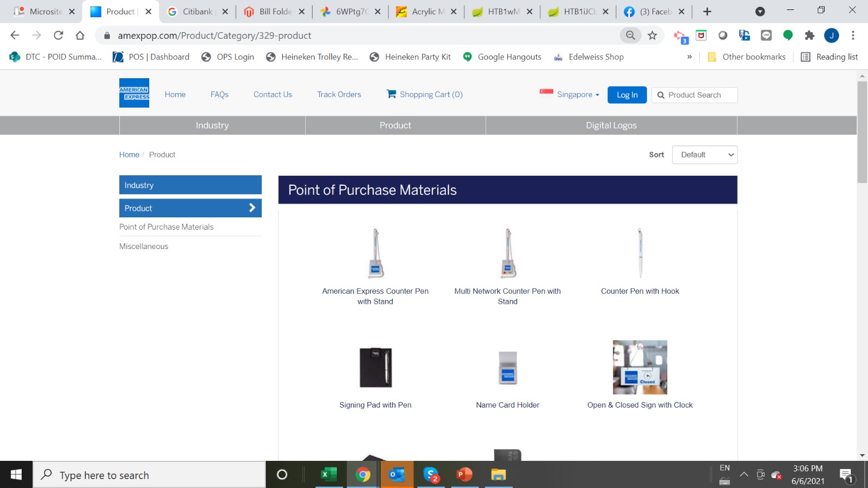Reload the page
The image size is (868, 488).
point(58,35)
